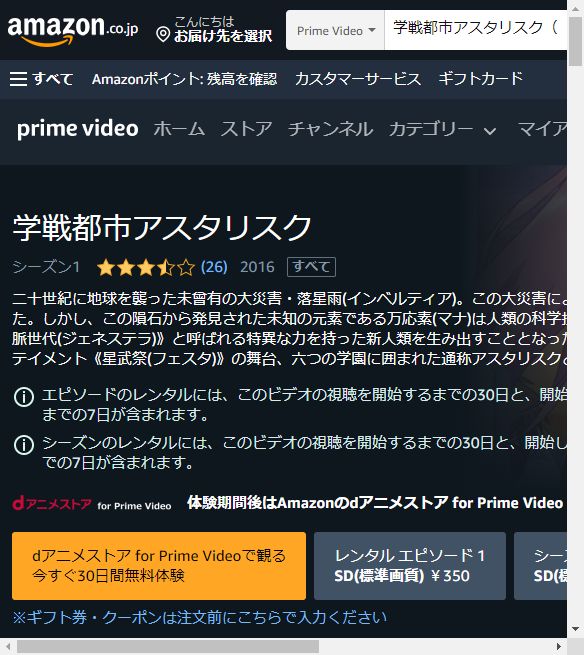Screen dimensions: 584x655
Task: Open the (26) reviews count link
Action: 214,267
